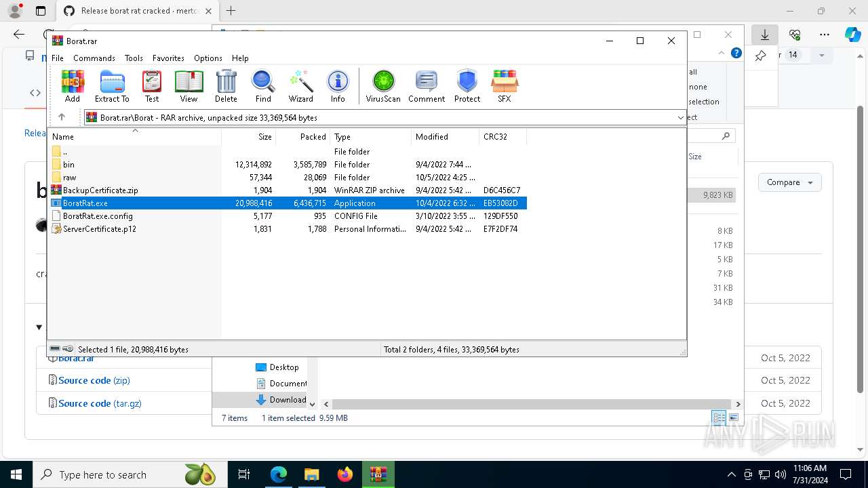Viewport: 868px width, 488px height.
Task: Open Source code (zip) link
Action: click(x=94, y=380)
